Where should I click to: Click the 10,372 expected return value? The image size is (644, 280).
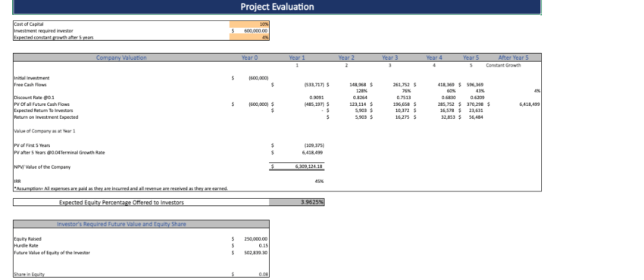pyautogui.click(x=403, y=110)
